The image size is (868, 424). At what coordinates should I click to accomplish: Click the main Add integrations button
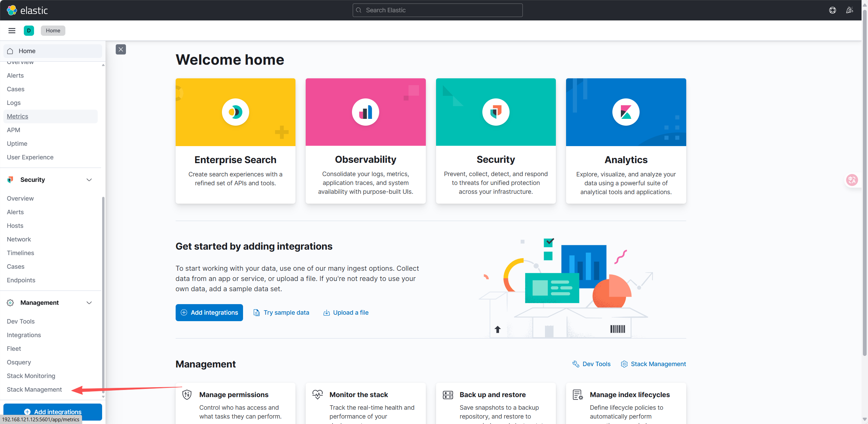(209, 313)
